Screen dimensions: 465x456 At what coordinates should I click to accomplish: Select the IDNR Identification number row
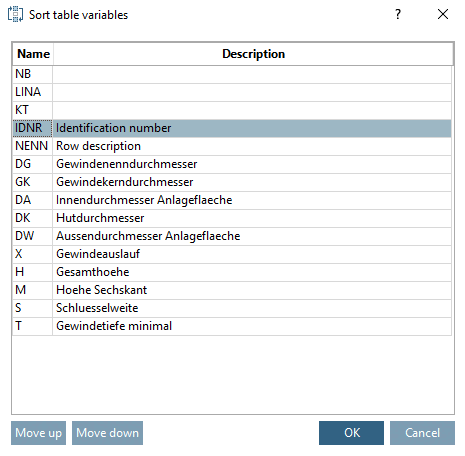pos(232,128)
